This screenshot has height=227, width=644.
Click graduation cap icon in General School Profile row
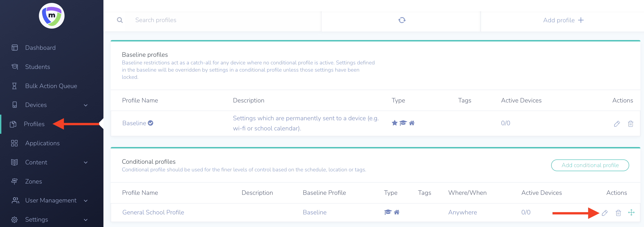388,212
